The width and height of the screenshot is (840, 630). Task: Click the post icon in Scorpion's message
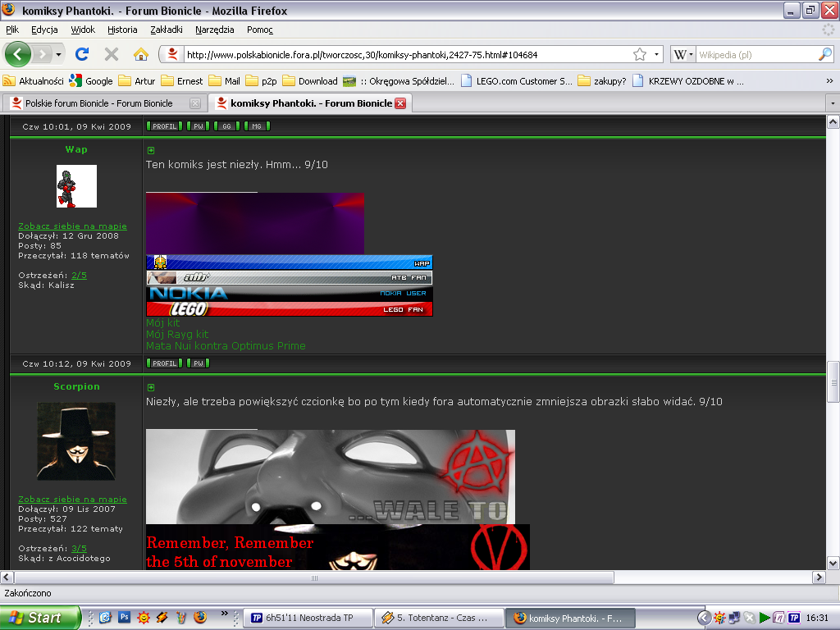point(151,387)
